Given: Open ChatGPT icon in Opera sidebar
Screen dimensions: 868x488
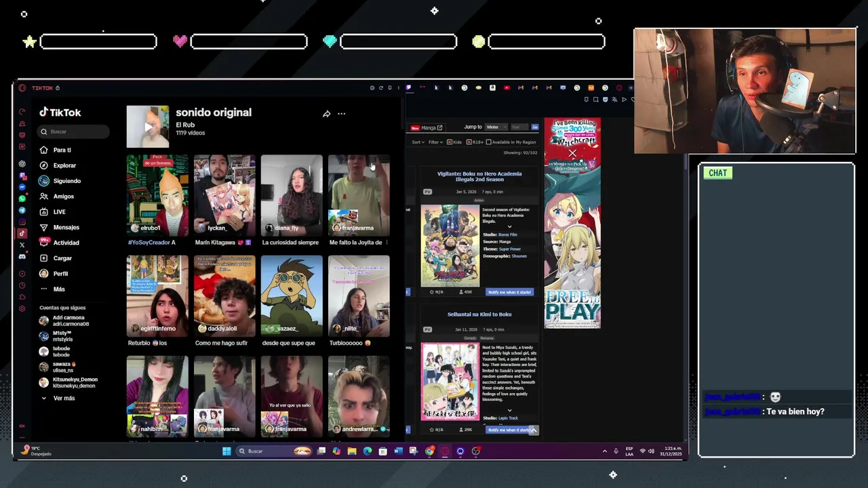Looking at the screenshot, I should (x=22, y=163).
